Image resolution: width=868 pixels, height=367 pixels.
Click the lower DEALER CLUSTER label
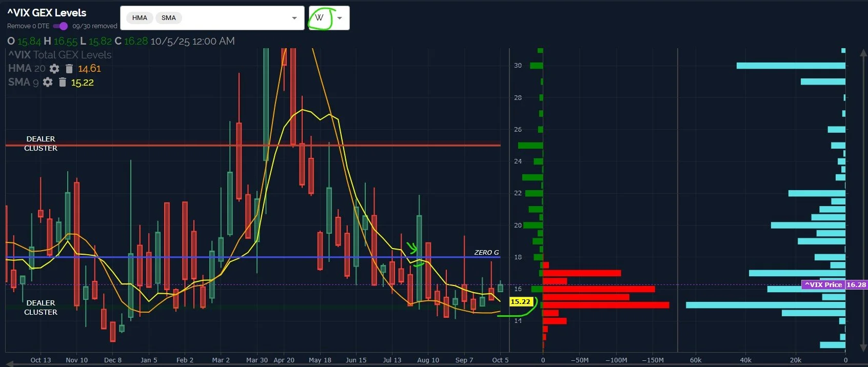click(41, 308)
